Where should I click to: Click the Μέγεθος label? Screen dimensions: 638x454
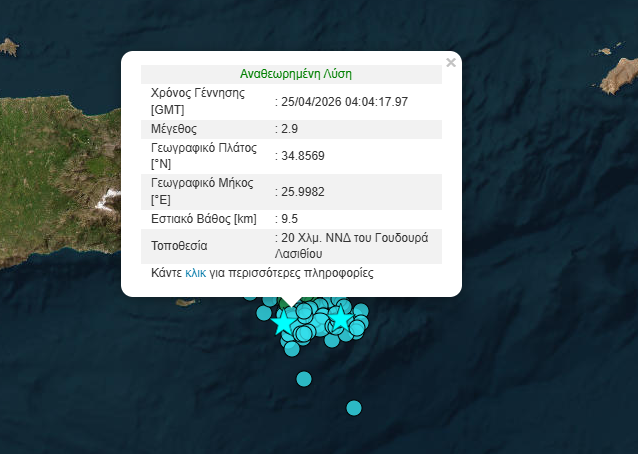coord(174,129)
